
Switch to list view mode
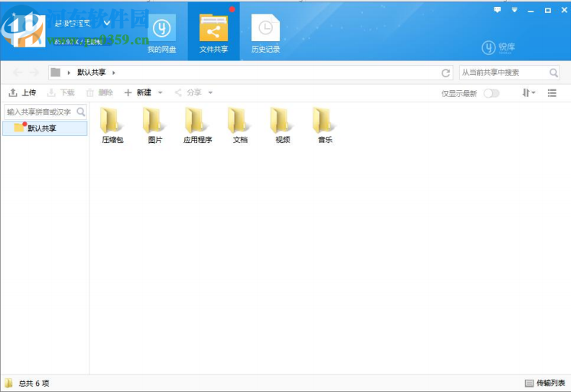click(x=552, y=93)
